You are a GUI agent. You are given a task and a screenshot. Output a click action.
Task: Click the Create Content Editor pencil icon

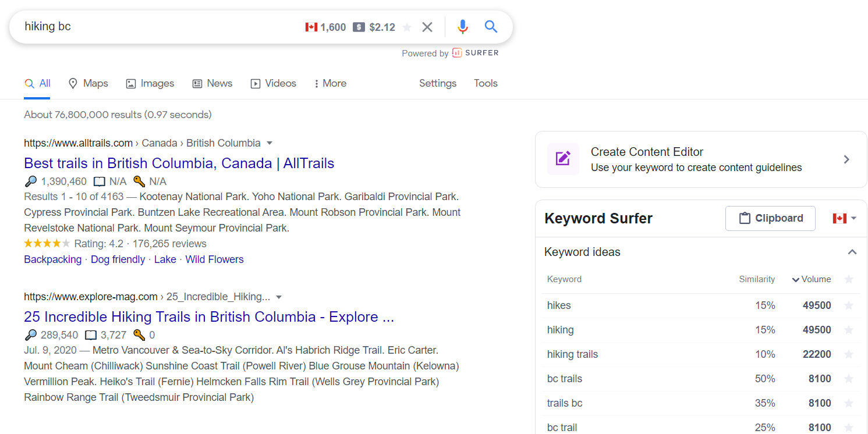click(563, 159)
